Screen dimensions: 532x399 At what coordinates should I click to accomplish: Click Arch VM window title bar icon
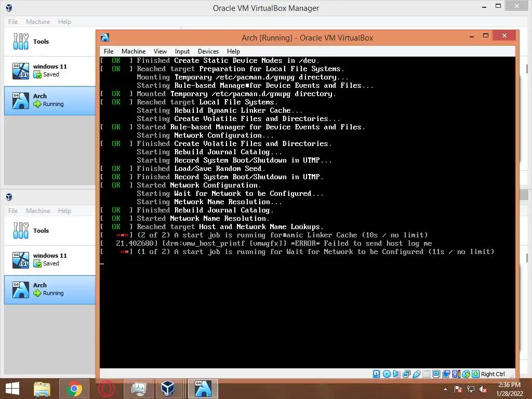pyautogui.click(x=105, y=37)
